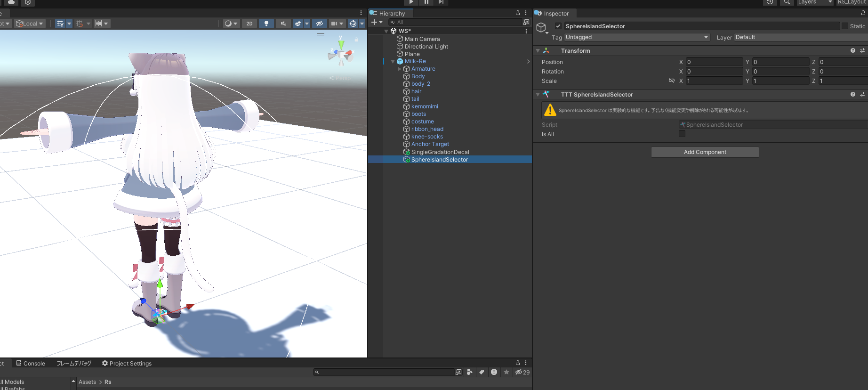Open the Project Settings tab
This screenshot has width=868, height=390.
127,364
